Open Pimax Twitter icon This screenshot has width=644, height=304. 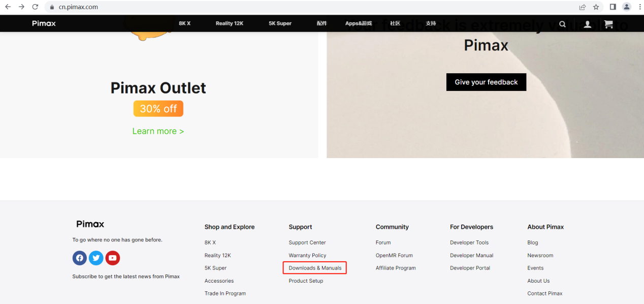(x=96, y=258)
